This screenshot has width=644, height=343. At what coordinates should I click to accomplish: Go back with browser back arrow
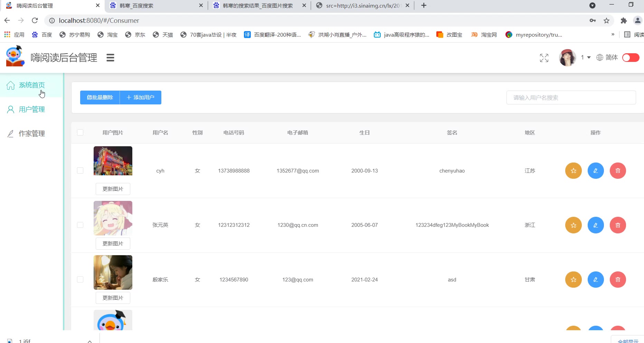click(7, 20)
